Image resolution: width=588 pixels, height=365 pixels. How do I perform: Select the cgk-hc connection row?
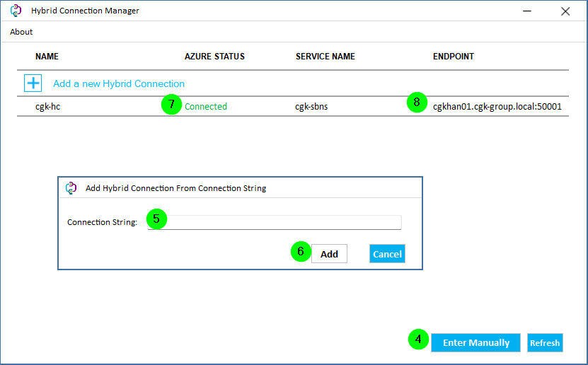(293, 106)
